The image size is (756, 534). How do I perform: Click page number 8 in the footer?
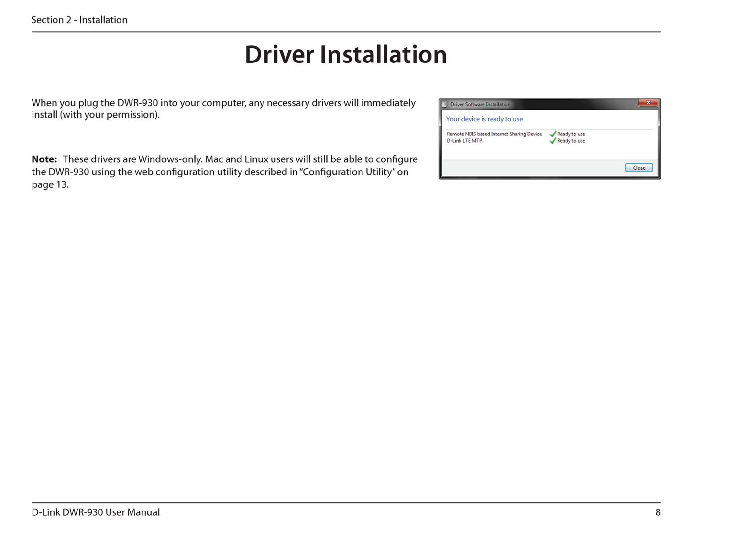(658, 512)
